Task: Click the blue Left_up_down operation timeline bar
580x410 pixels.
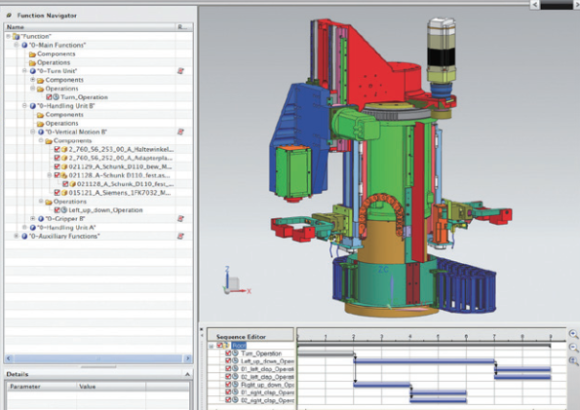Action: pos(424,361)
